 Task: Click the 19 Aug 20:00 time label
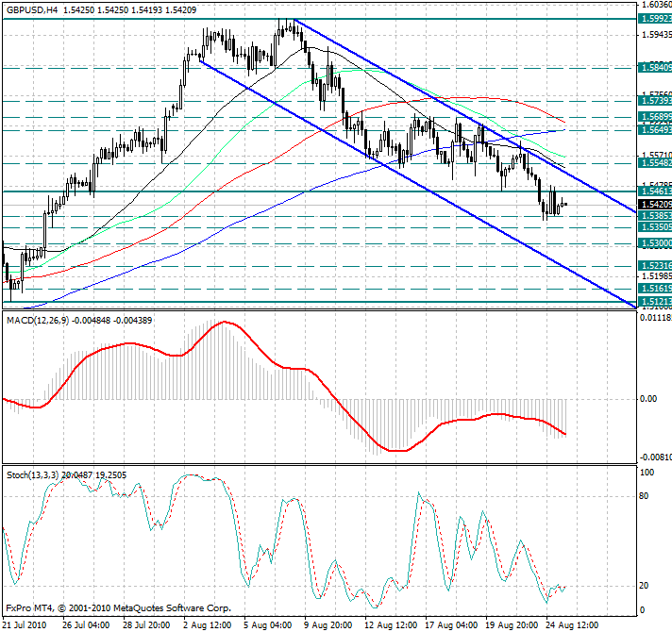coord(512,624)
